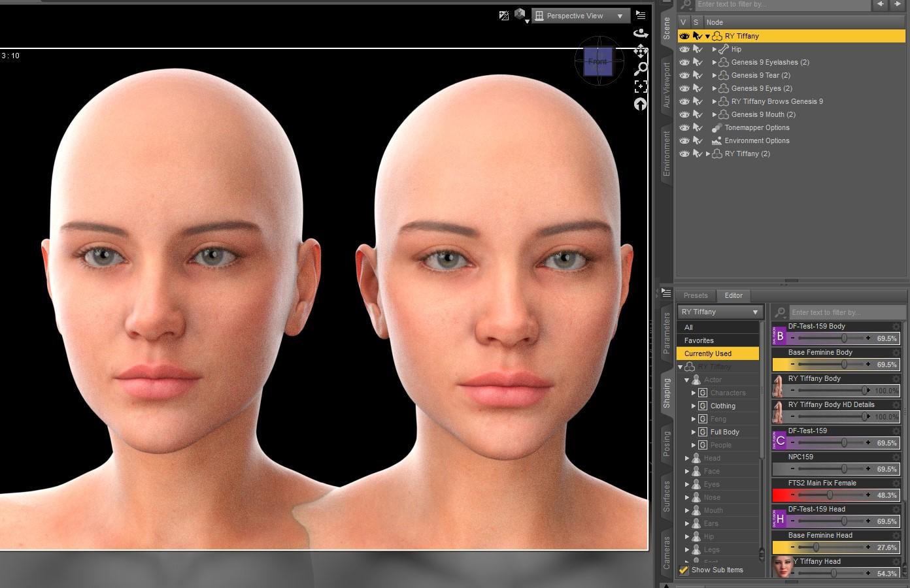
Task: Click the FTS2 Main Fix Female slider handle
Action: [x=830, y=495]
